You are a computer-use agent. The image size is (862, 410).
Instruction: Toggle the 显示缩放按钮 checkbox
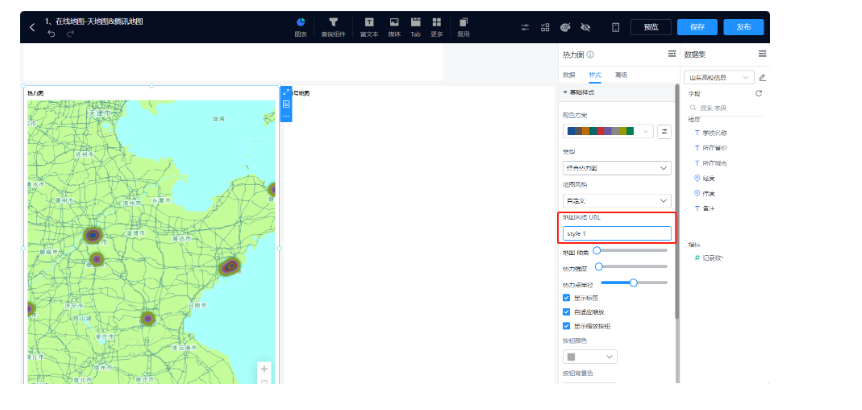click(566, 326)
